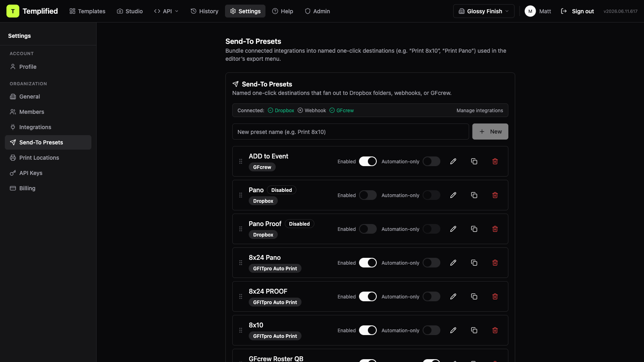The width and height of the screenshot is (644, 362).
Task: Turn on Automation-only for 8x24 Pano
Action: pos(431,263)
